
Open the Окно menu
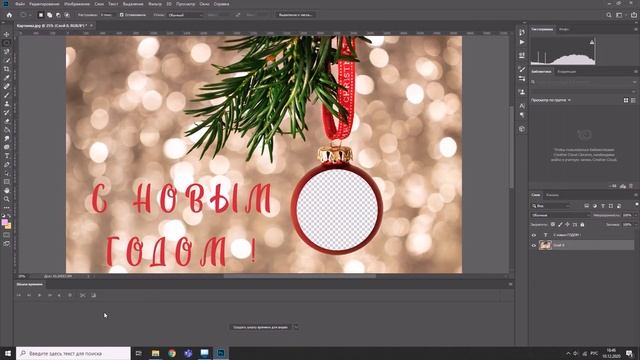(x=204, y=4)
